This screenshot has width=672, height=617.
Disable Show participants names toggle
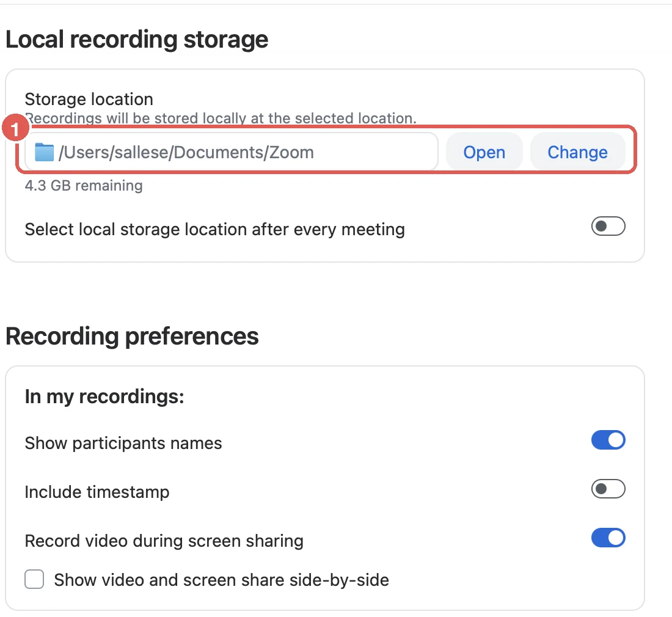tap(608, 440)
